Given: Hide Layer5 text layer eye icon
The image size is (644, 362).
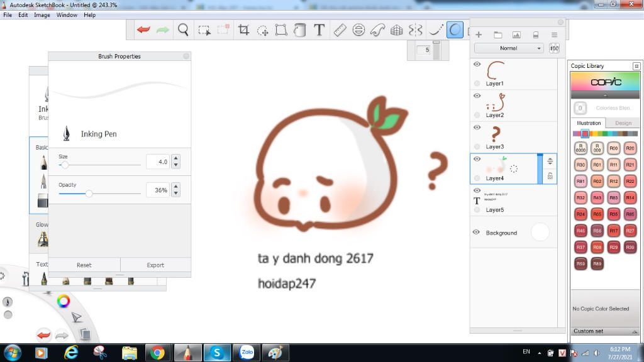Looking at the screenshot, I should coord(477,190).
